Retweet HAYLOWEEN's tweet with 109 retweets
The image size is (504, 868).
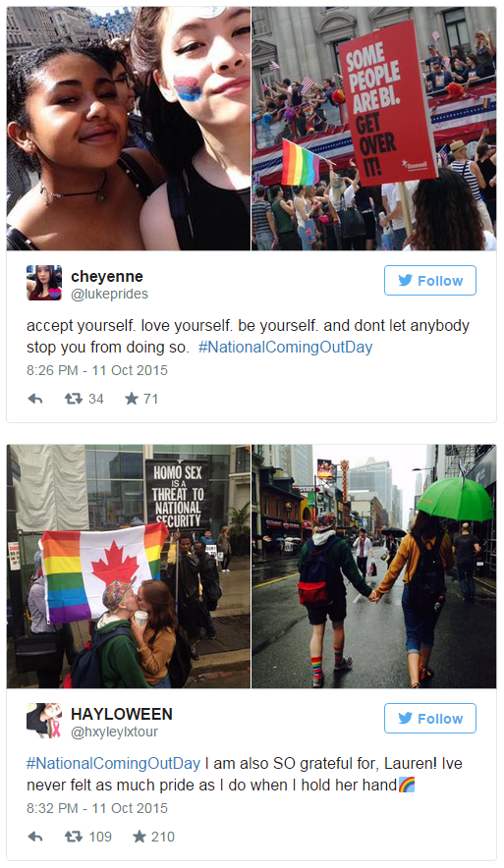[73, 837]
